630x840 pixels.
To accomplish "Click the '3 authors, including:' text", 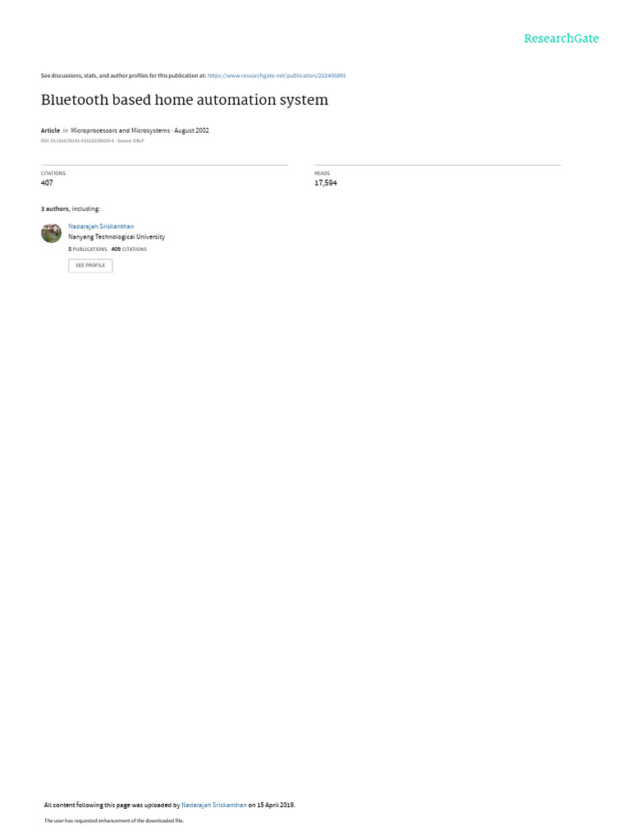I will coord(71,209).
